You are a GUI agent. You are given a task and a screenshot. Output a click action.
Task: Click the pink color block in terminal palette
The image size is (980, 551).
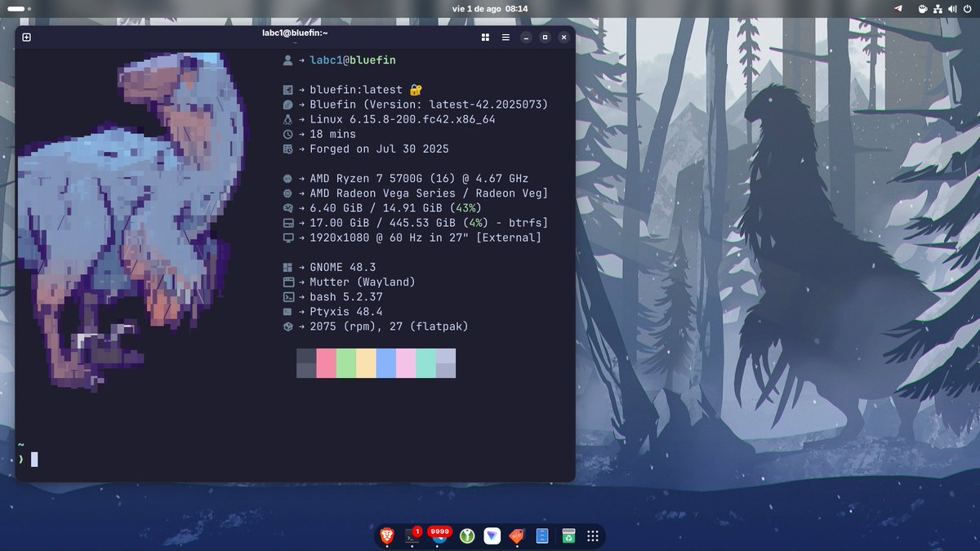(326, 363)
